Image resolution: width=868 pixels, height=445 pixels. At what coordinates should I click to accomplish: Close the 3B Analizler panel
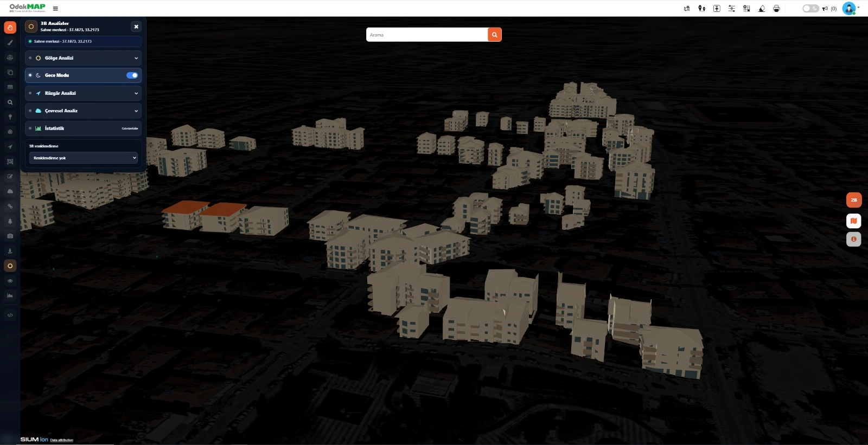click(x=136, y=27)
